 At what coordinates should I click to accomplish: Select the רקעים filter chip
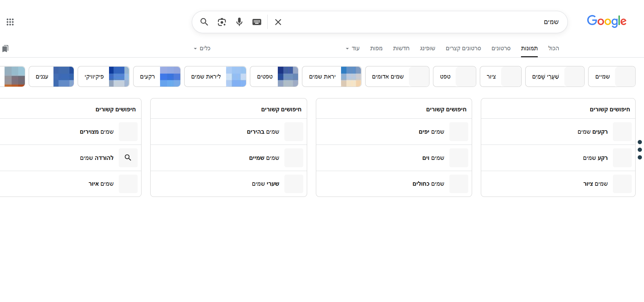(x=157, y=76)
